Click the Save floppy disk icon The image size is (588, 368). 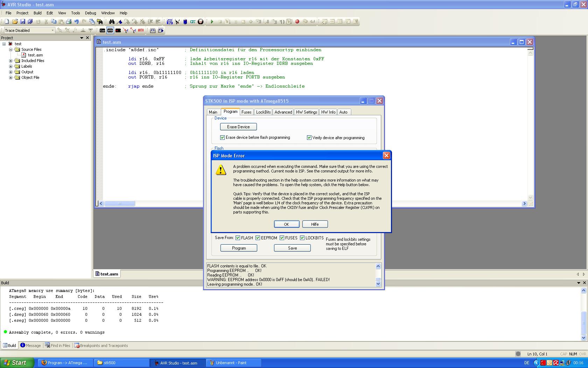click(23, 21)
